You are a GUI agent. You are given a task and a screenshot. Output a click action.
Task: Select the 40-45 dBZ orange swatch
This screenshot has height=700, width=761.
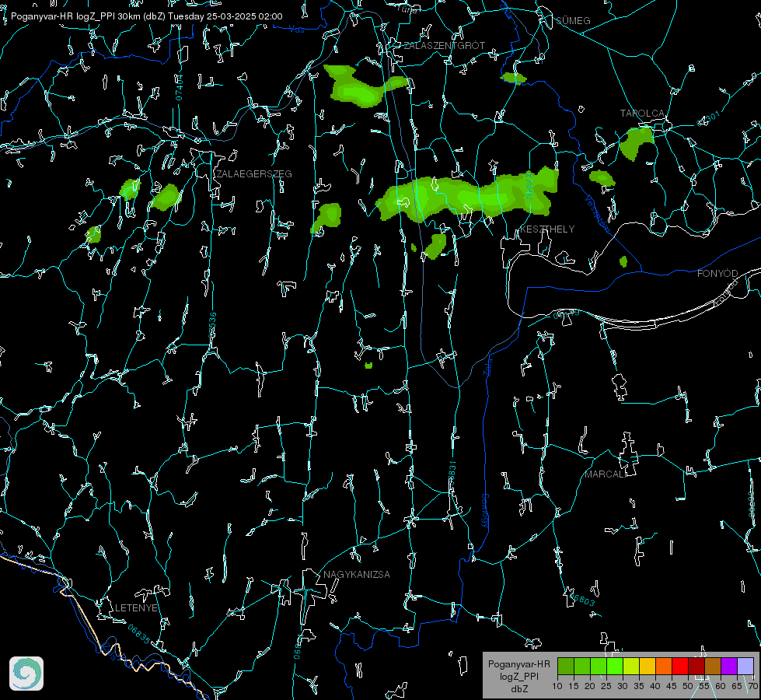point(664,666)
